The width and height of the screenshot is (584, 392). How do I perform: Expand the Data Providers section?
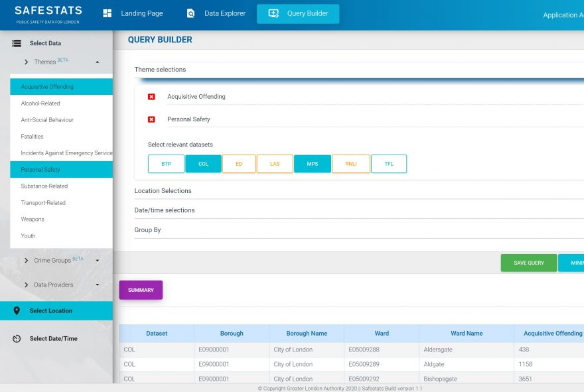point(98,285)
